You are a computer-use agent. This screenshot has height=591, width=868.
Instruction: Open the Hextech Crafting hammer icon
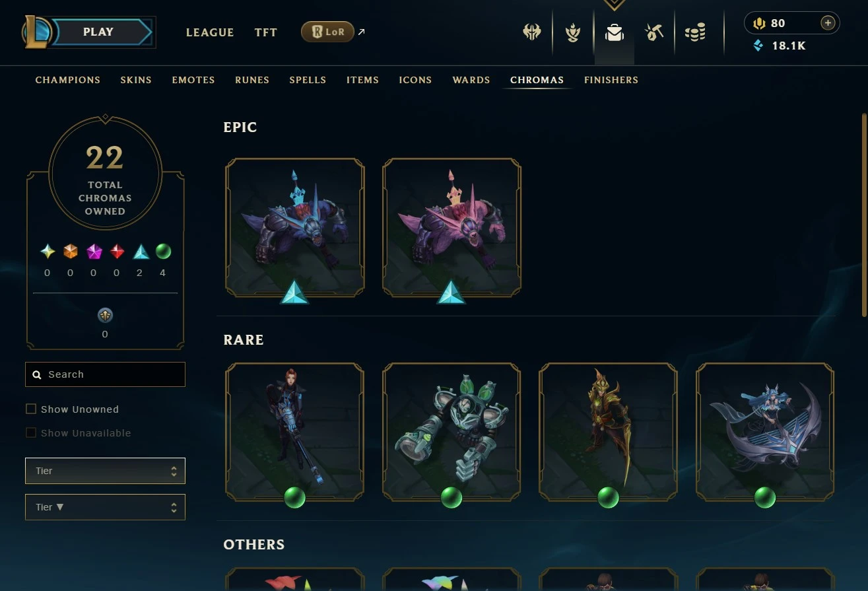coord(654,32)
